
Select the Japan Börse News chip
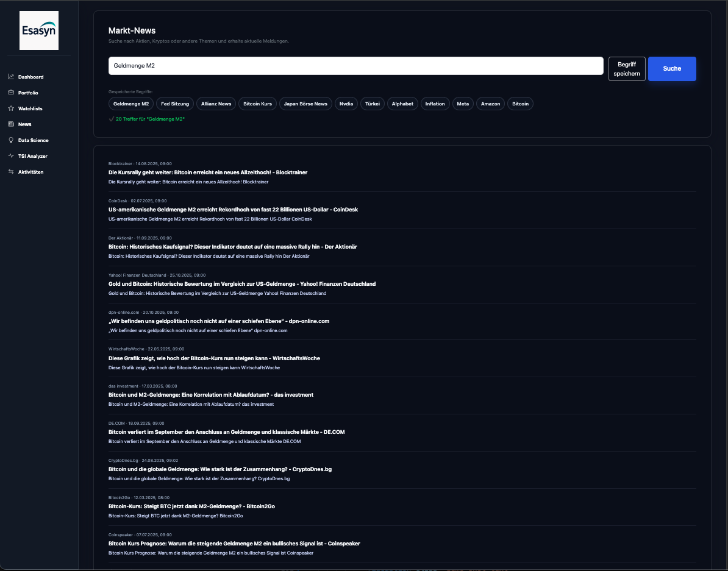click(x=305, y=104)
